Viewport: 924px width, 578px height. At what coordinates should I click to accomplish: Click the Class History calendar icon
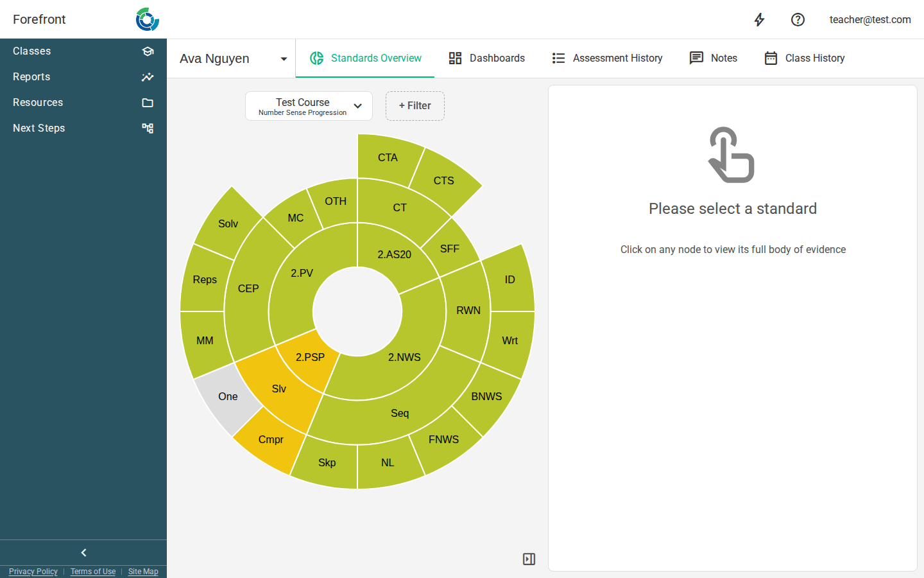coord(771,58)
